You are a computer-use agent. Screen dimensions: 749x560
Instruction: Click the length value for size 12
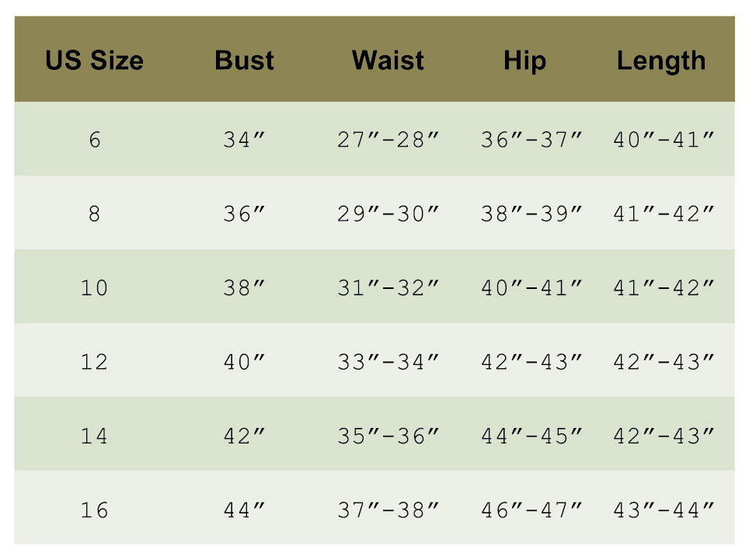[x=664, y=362]
